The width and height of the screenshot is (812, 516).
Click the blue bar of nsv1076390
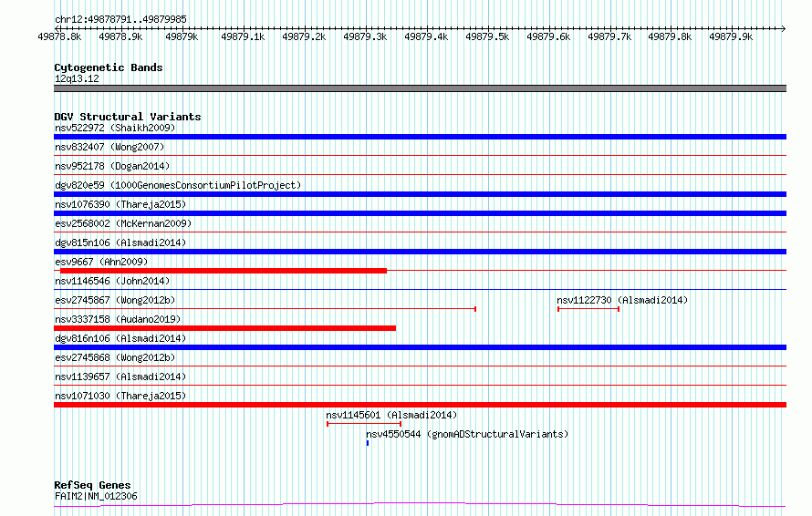[420, 213]
